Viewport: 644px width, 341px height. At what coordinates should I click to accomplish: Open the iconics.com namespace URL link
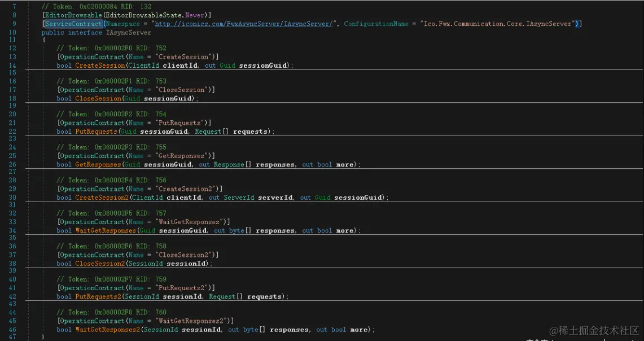click(x=244, y=24)
